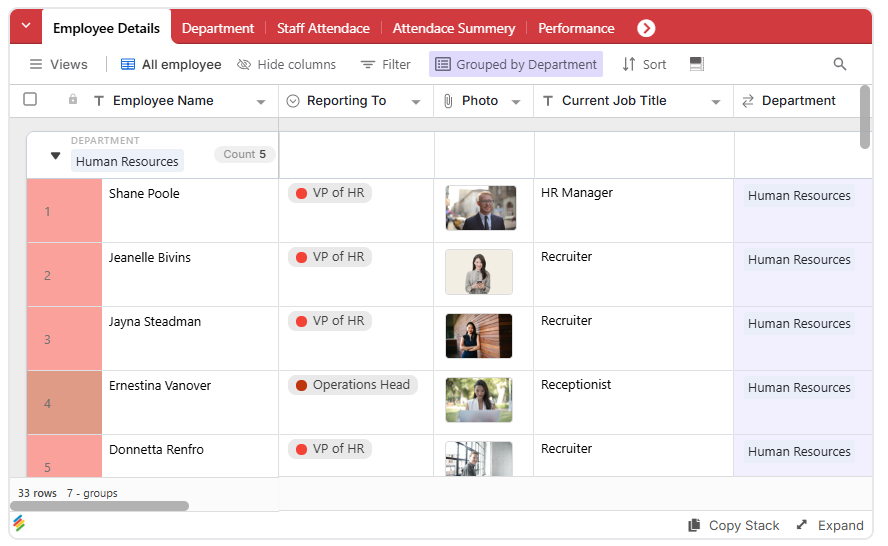Click the Human Resources department tag for Shane Poole
This screenshot has height=546, width=888.
tap(799, 196)
